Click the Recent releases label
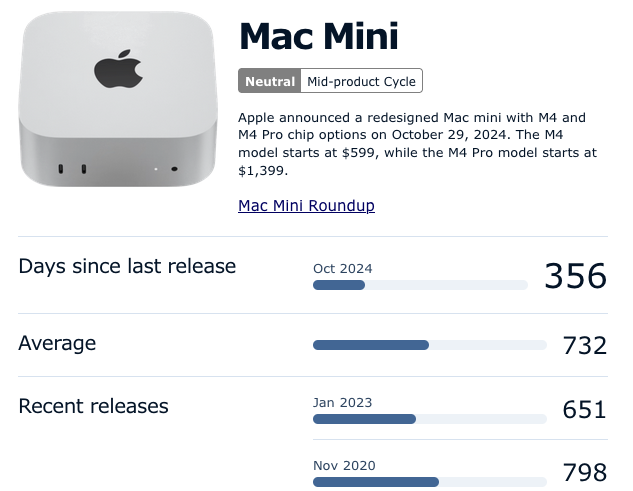This screenshot has width=633, height=491. [x=93, y=406]
